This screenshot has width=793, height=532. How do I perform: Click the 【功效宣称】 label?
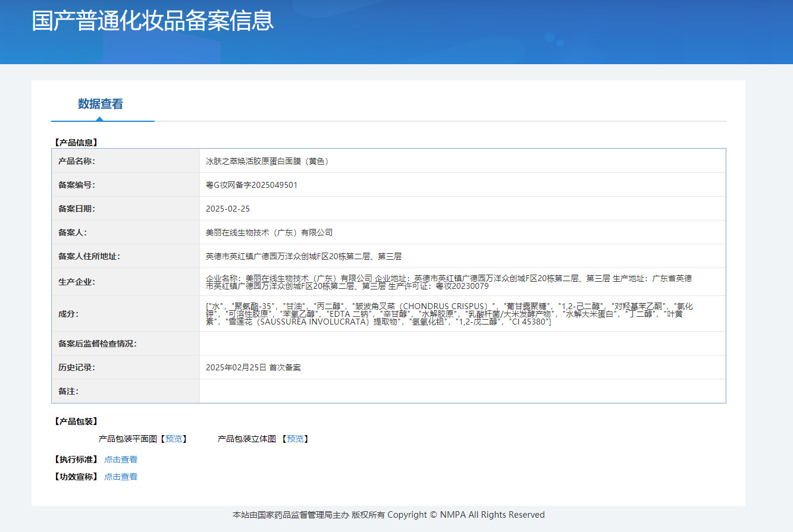[75, 477]
